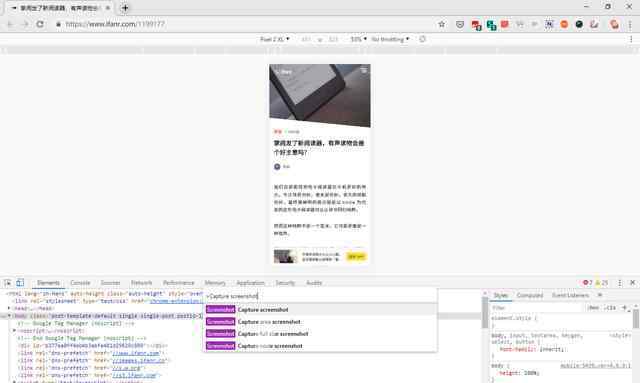This screenshot has height=383, width=640.
Task: Close the DevTools panel
Action: 633,283
